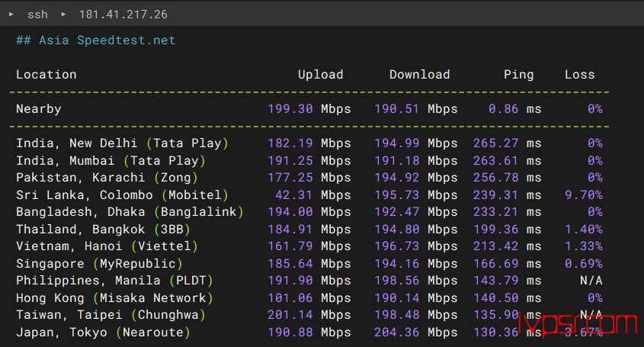
Task: Select Dhaka upload 194.00
Action: (x=290, y=212)
